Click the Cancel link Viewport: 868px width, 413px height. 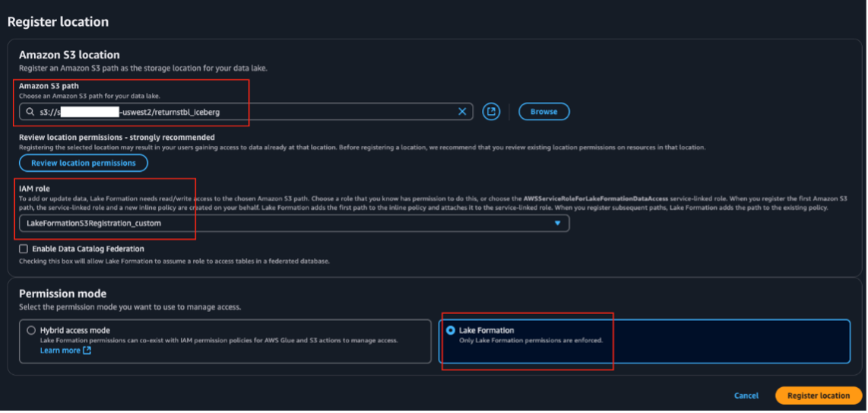coord(746,396)
